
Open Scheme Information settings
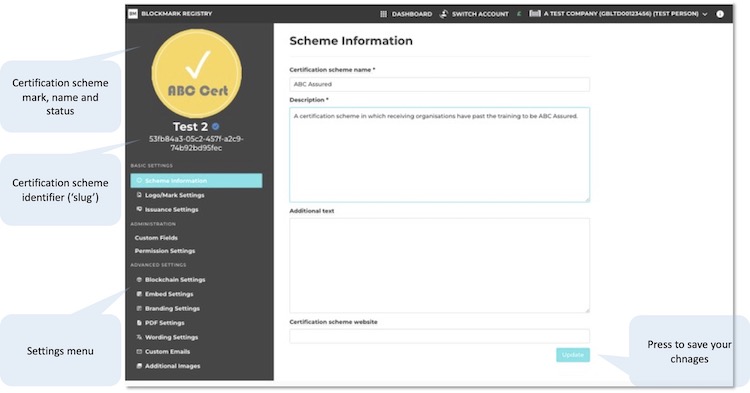[196, 181]
